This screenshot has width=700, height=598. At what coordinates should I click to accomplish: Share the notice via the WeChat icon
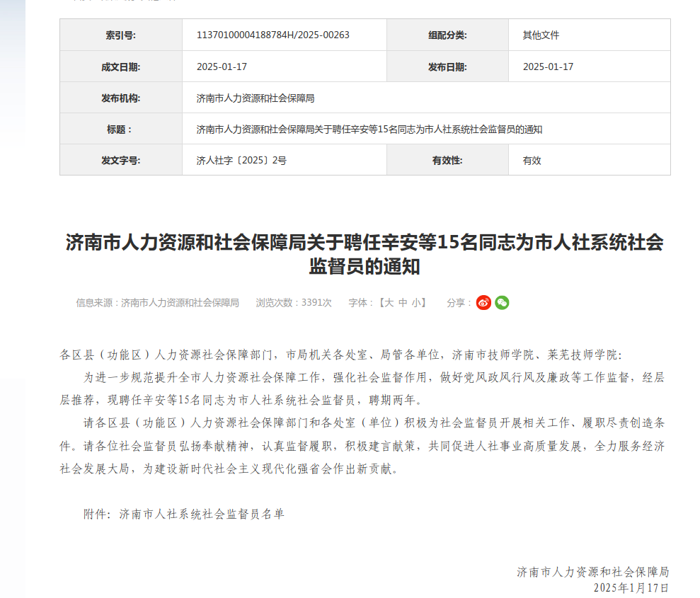[x=502, y=303]
